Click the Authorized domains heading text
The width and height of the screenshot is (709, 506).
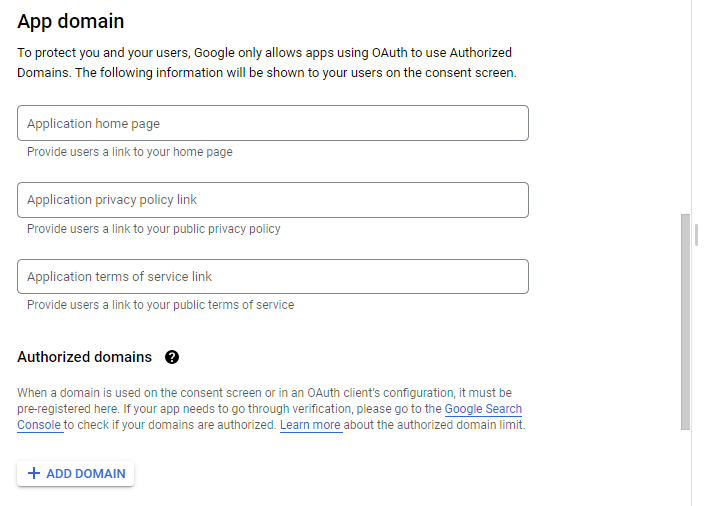[x=85, y=357]
